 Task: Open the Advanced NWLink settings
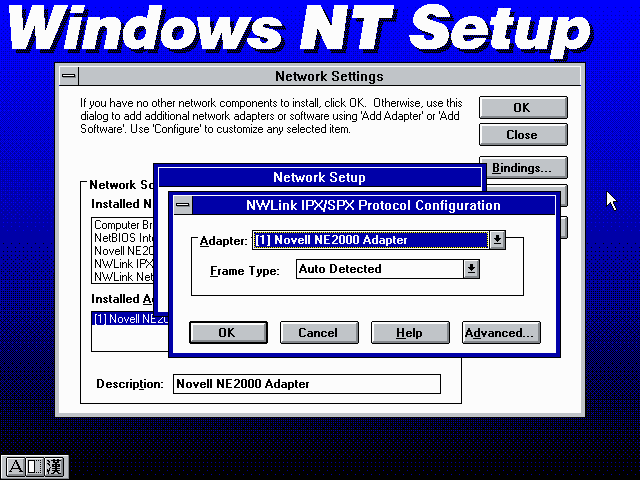point(501,333)
